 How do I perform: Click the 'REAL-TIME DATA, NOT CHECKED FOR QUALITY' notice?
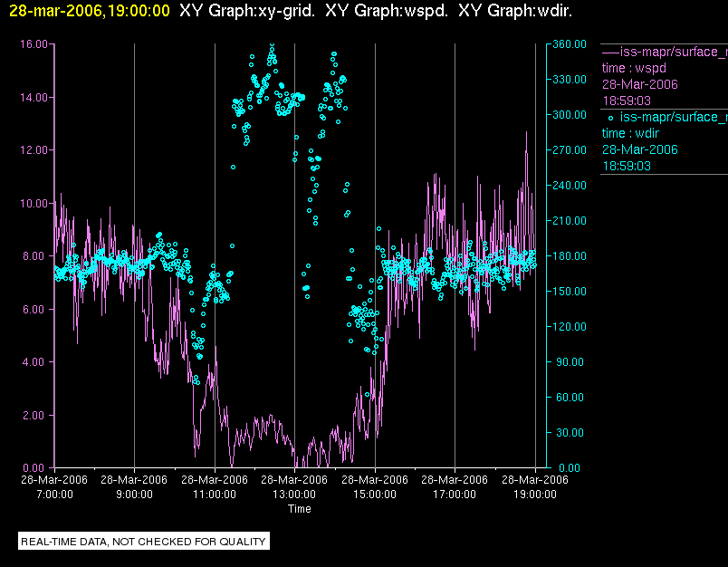pyautogui.click(x=144, y=542)
